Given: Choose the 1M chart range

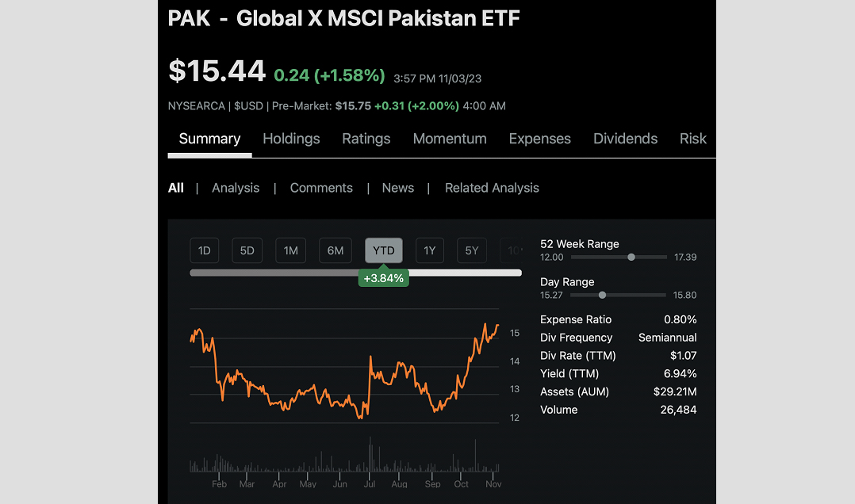Looking at the screenshot, I should (x=291, y=250).
